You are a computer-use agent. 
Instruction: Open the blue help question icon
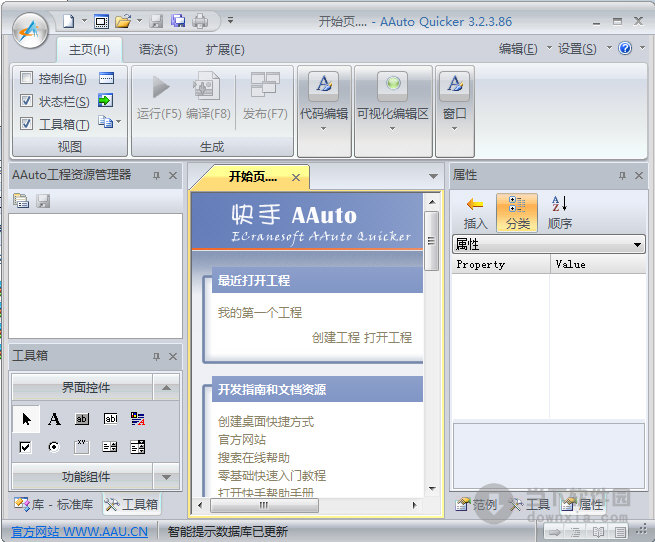point(625,48)
